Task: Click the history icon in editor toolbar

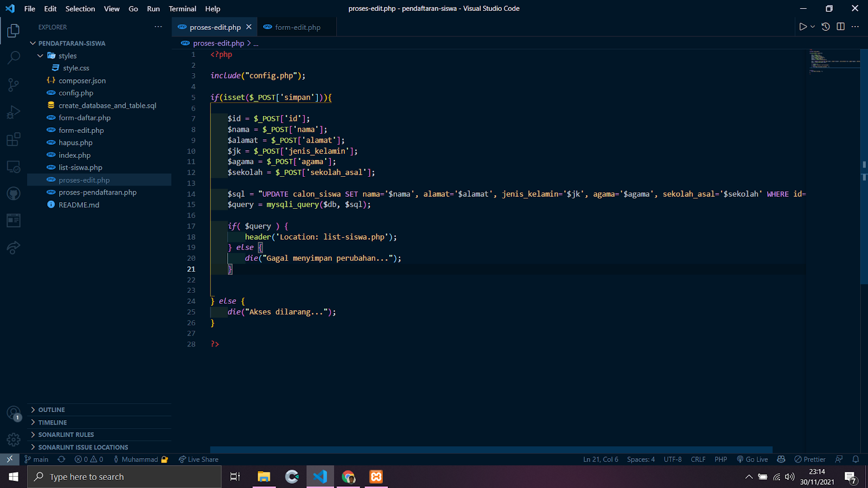Action: (x=826, y=27)
